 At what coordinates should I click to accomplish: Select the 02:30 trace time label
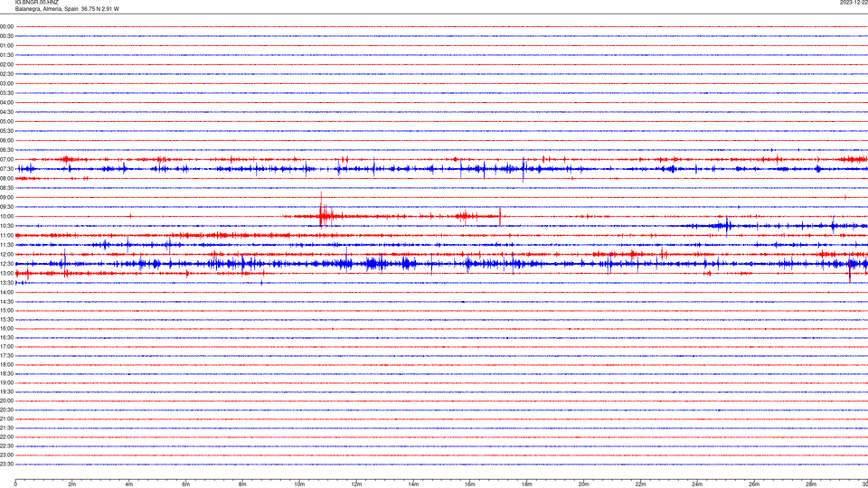pos(6,73)
